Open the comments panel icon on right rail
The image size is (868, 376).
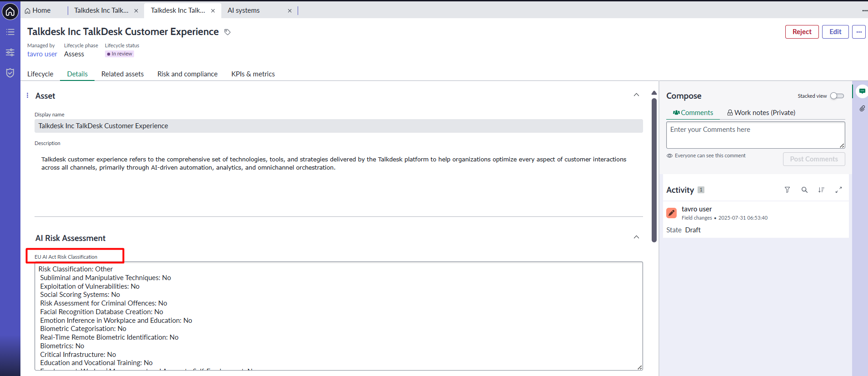pos(862,91)
